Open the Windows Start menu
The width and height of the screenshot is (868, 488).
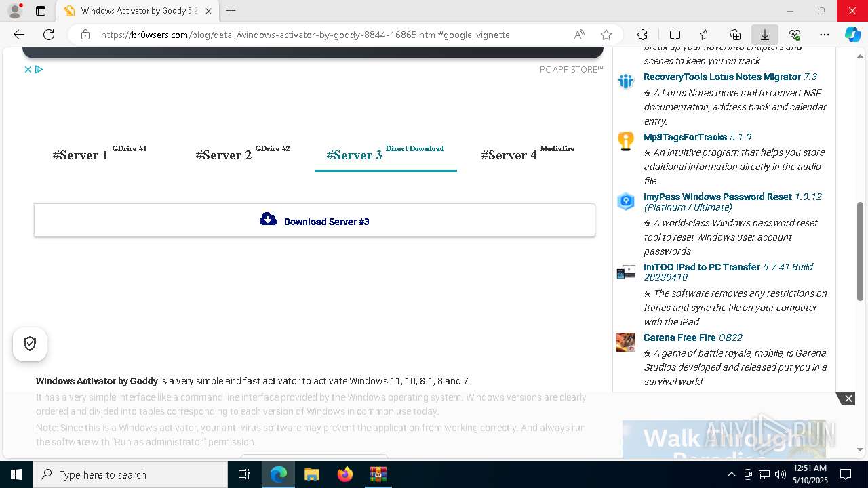[x=16, y=474]
